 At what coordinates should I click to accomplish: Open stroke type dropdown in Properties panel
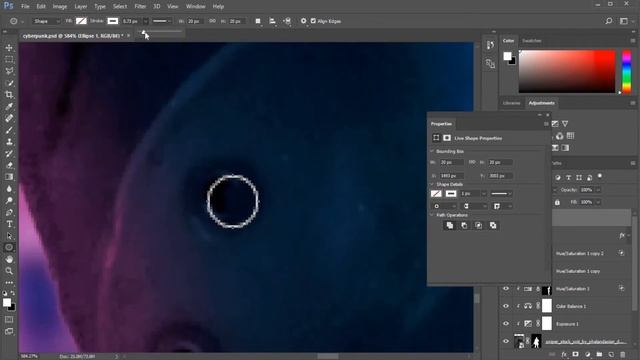point(501,194)
